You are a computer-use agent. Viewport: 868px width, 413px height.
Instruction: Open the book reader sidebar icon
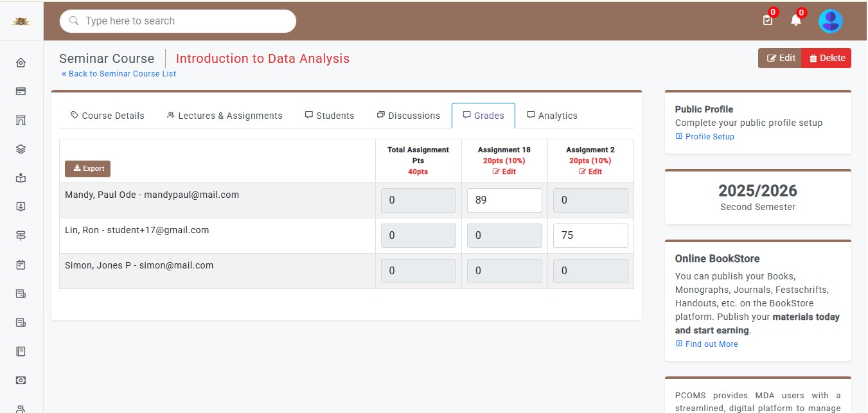[x=21, y=178]
